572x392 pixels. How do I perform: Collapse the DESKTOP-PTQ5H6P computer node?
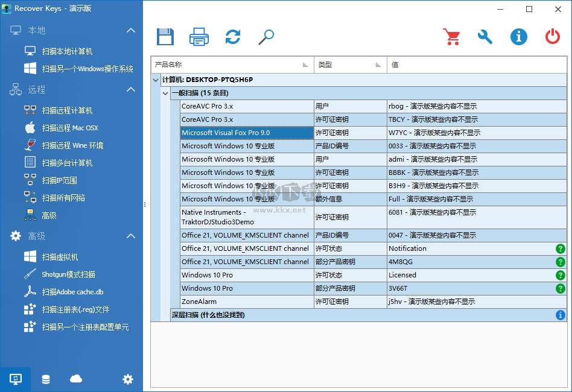point(156,79)
